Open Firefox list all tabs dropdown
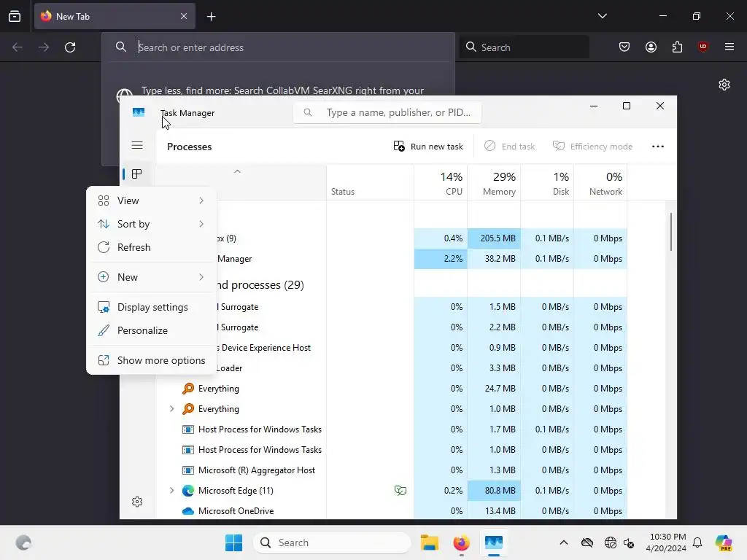This screenshot has width=747, height=560. 602,16
